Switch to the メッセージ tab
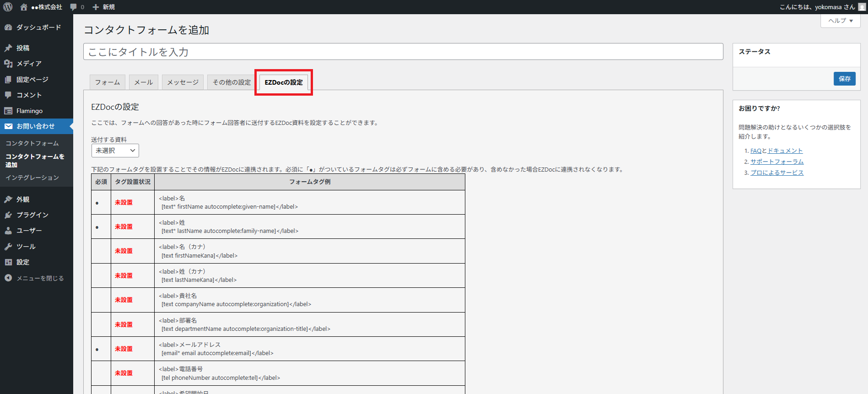Screen dimensions: 868x394 point(183,82)
